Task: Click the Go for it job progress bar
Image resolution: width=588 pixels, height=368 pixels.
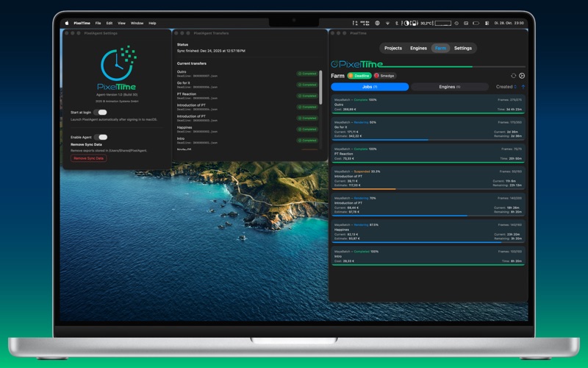Action: [x=428, y=140]
